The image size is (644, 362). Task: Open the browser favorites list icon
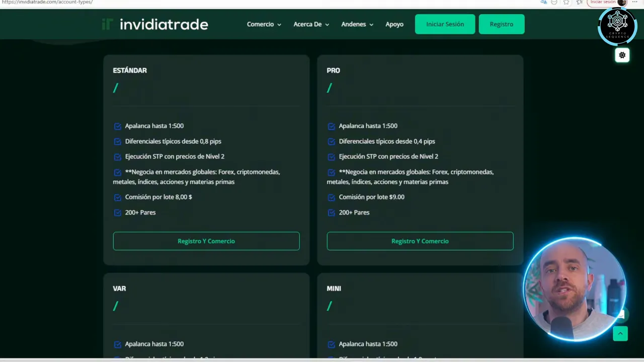pyautogui.click(x=579, y=3)
